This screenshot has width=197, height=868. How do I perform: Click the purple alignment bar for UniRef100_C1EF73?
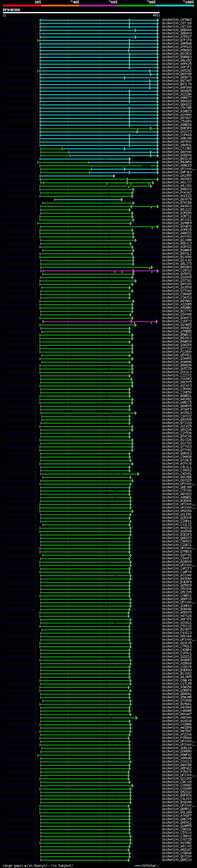(100, 321)
